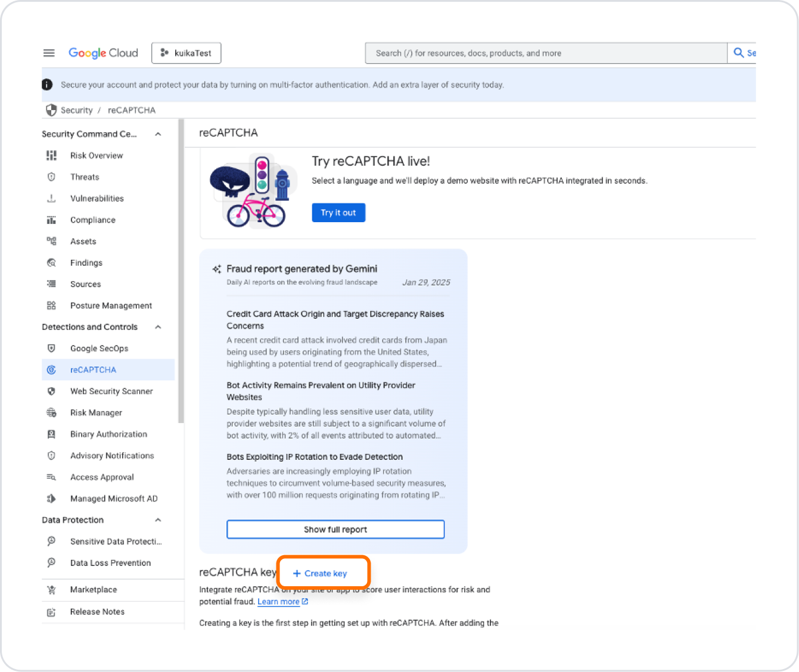
Task: Click the Findings icon
Action: [x=51, y=263]
